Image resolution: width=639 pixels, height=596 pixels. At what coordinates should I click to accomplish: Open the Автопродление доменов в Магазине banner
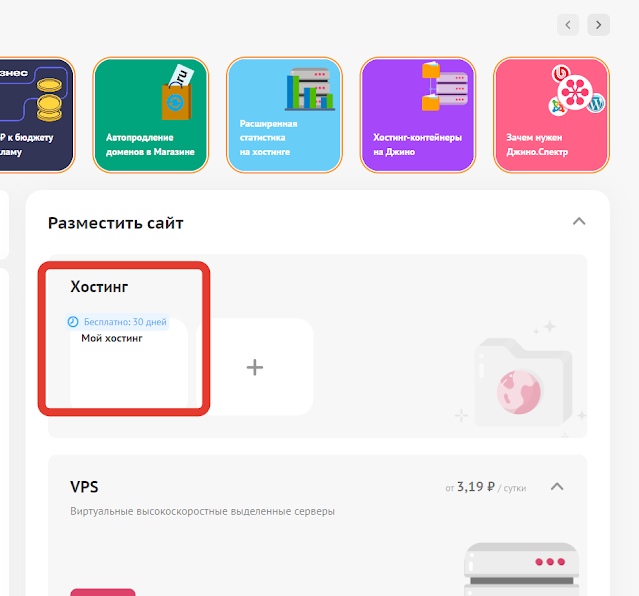(151, 115)
